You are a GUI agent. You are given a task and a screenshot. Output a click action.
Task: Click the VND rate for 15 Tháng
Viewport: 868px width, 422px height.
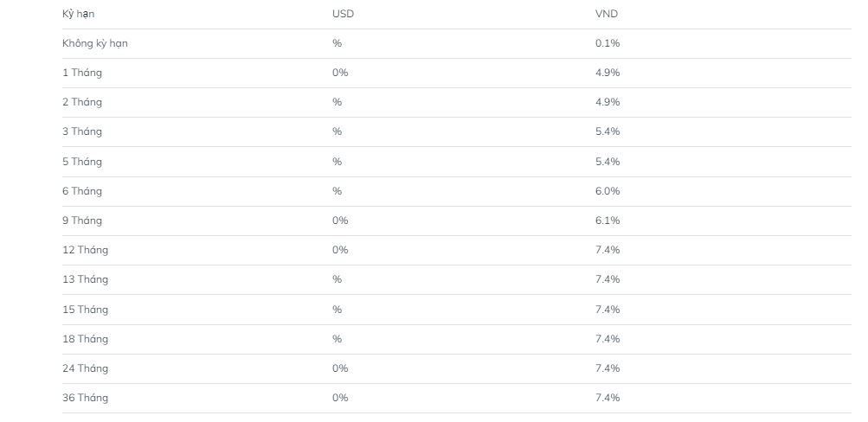click(608, 310)
